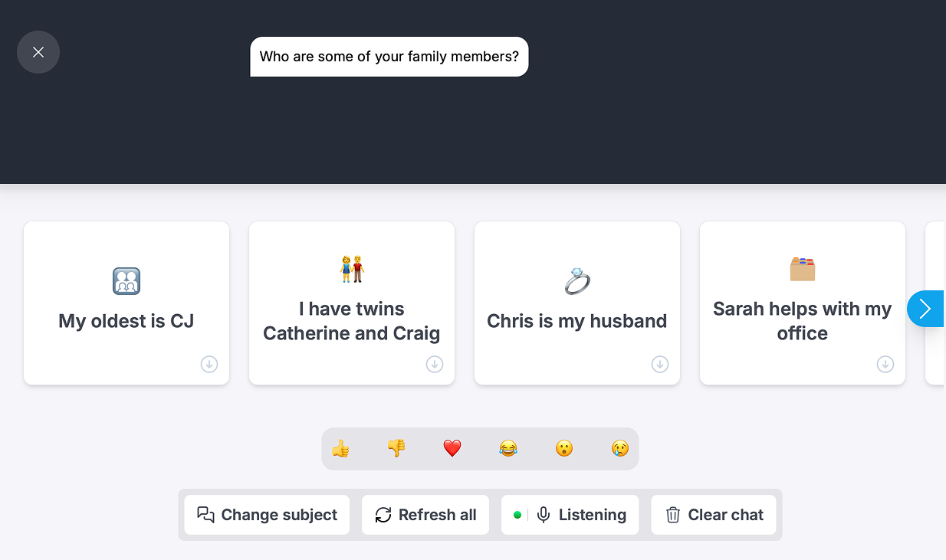
Task: Click the Change subject button
Action: pos(267,515)
